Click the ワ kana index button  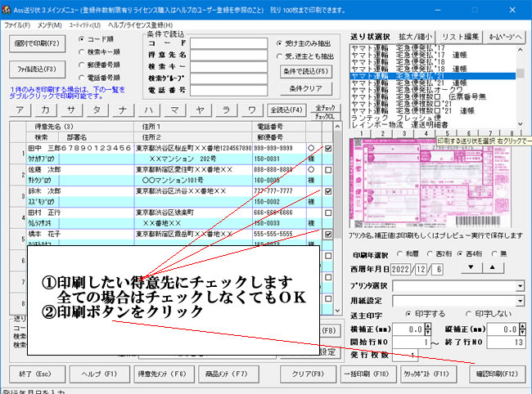point(250,110)
